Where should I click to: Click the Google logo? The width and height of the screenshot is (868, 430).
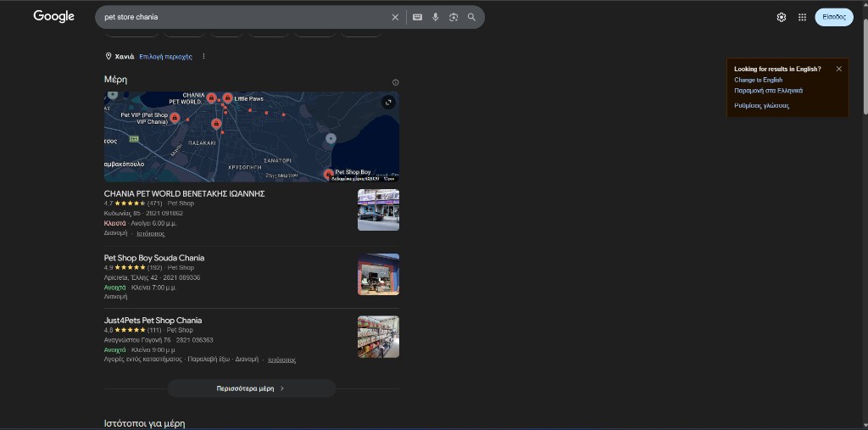[53, 17]
